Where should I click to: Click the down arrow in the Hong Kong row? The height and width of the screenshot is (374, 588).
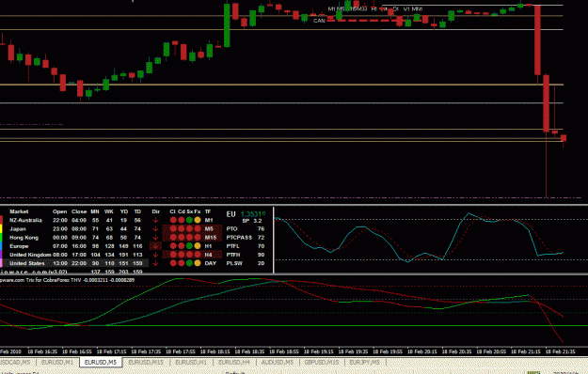tap(155, 238)
